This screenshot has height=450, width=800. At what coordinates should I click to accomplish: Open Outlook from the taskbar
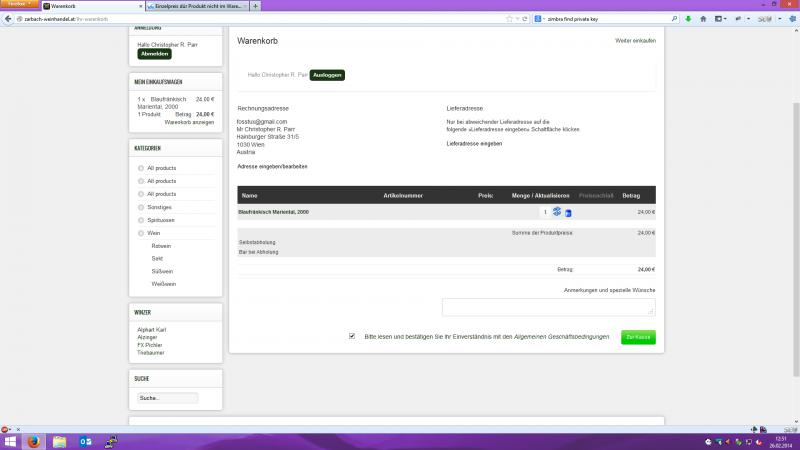[x=85, y=441]
